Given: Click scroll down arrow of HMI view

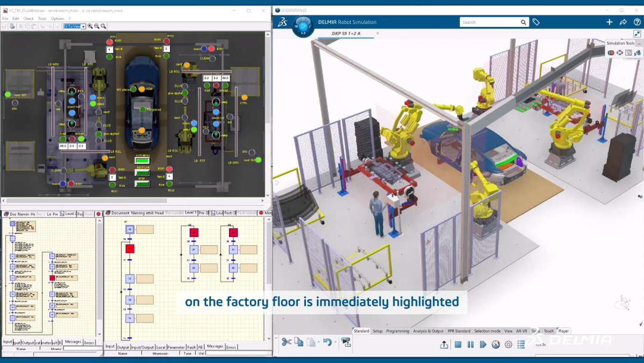Looking at the screenshot, I should 268,195.
